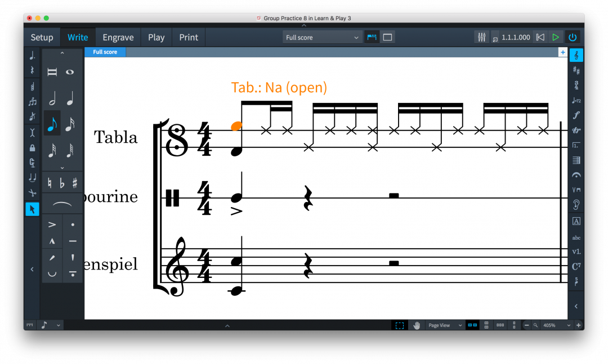Open the Tempo panel
The width and height of the screenshot is (608, 364).
(576, 100)
